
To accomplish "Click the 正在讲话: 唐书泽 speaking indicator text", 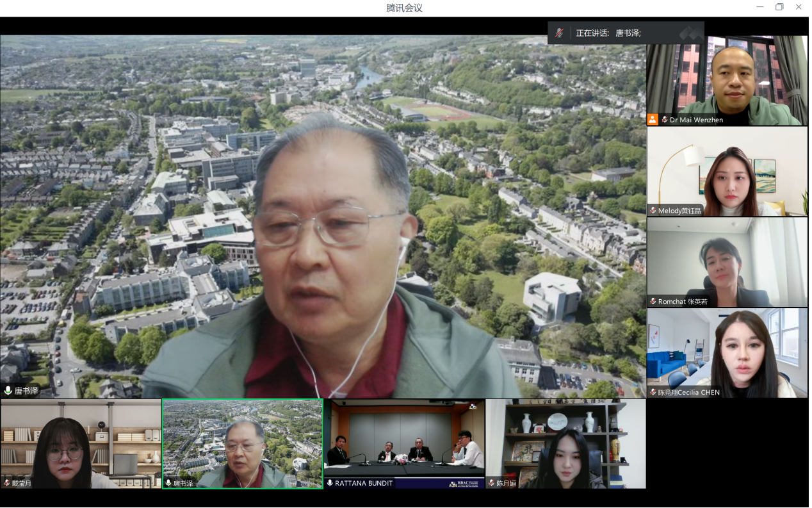I will 608,33.
